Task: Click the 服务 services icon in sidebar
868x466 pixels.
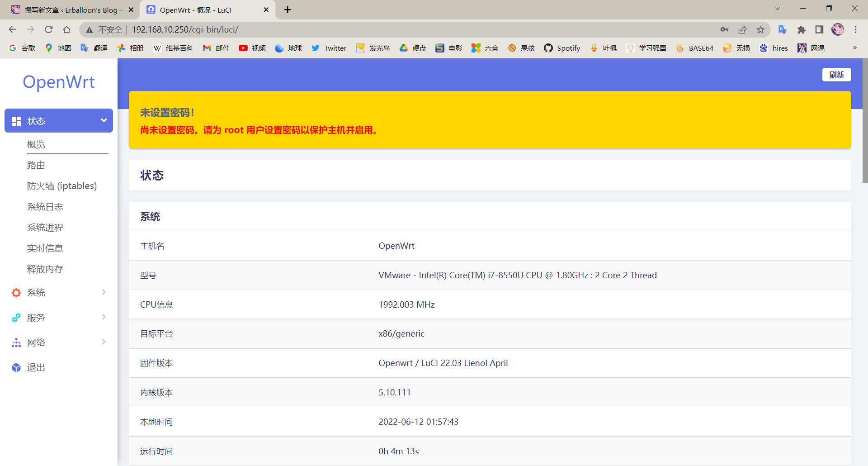Action: point(16,318)
